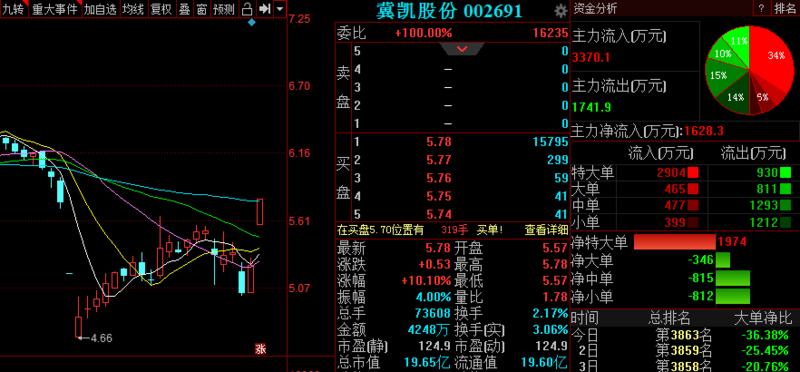Toggle 均线 moving average lines
The height and width of the screenshot is (372, 800).
coord(133,9)
